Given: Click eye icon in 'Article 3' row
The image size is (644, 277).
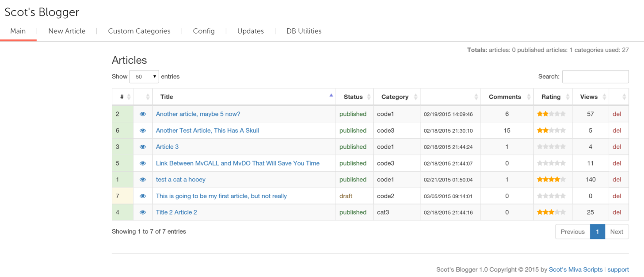Looking at the screenshot, I should 143,147.
